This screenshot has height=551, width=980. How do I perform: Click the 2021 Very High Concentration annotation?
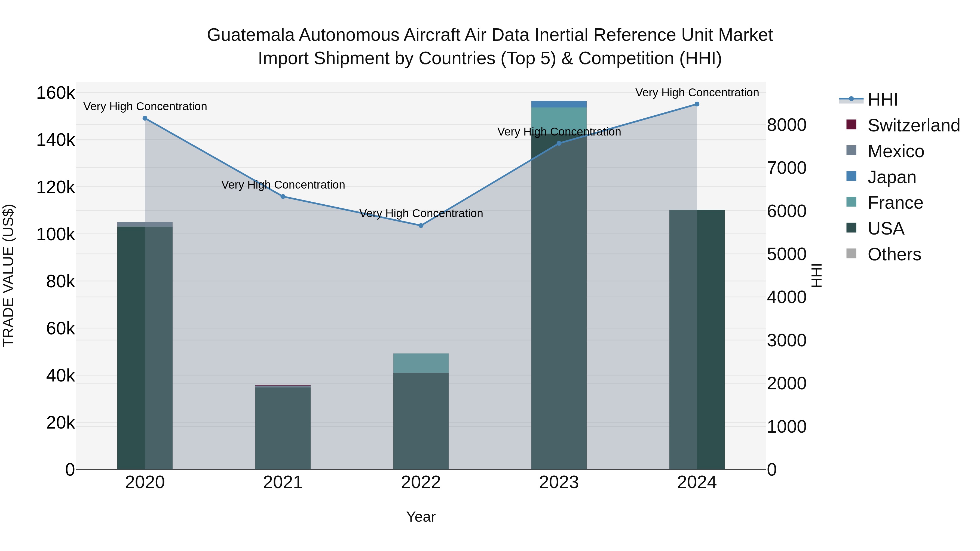pyautogui.click(x=283, y=185)
